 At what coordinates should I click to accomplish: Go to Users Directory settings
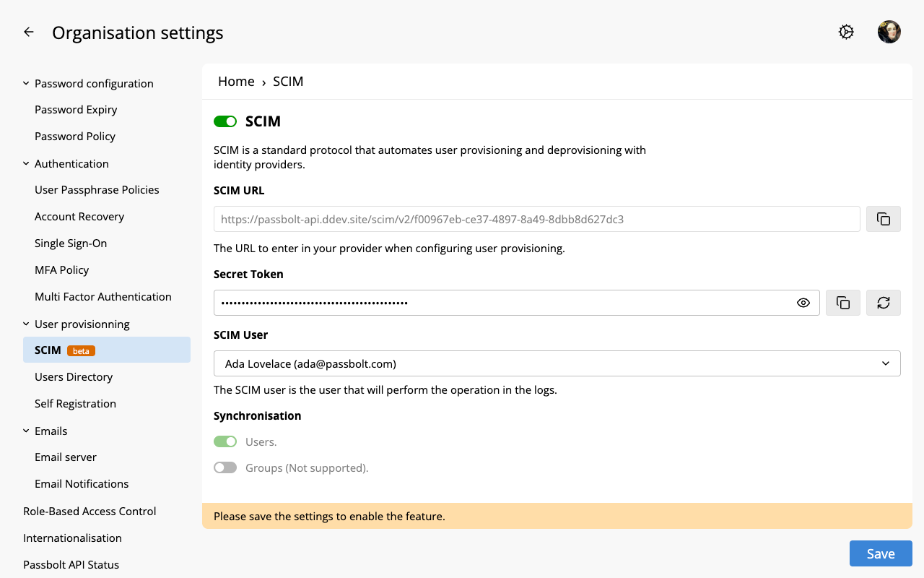(x=74, y=377)
